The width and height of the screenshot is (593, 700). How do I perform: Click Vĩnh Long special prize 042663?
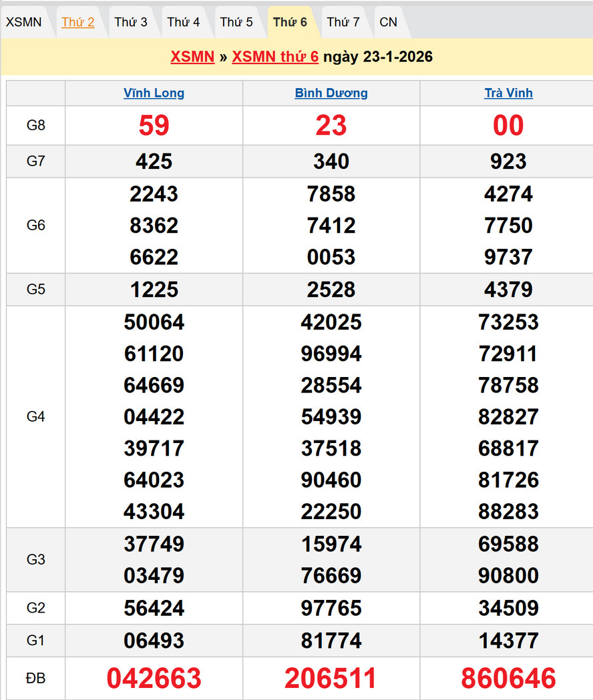coord(154,678)
